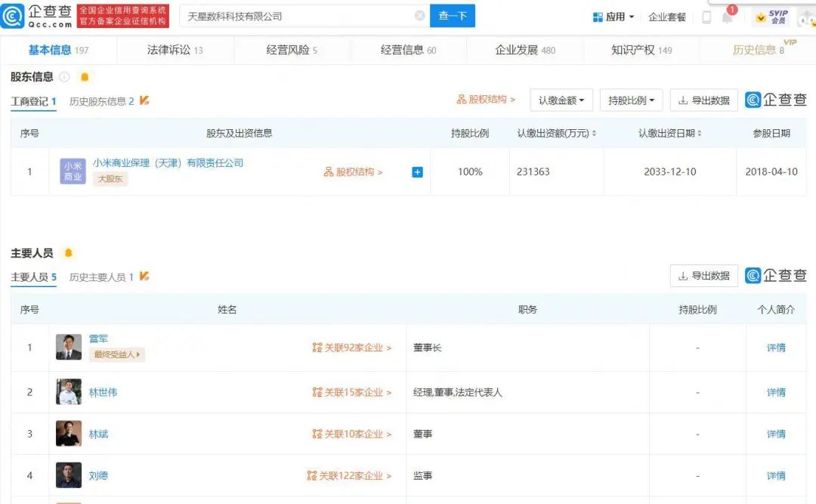
Task: Expand the 应用 menu in header
Action: pyautogui.click(x=614, y=17)
